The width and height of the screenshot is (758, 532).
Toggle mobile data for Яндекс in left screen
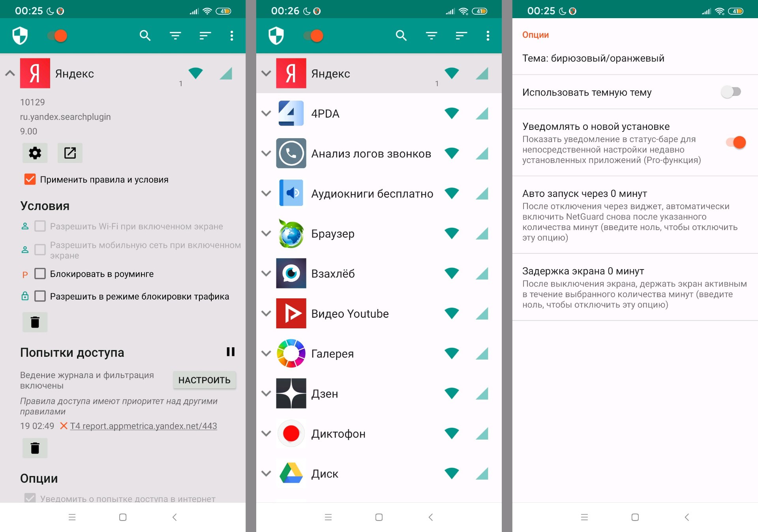pos(226,73)
